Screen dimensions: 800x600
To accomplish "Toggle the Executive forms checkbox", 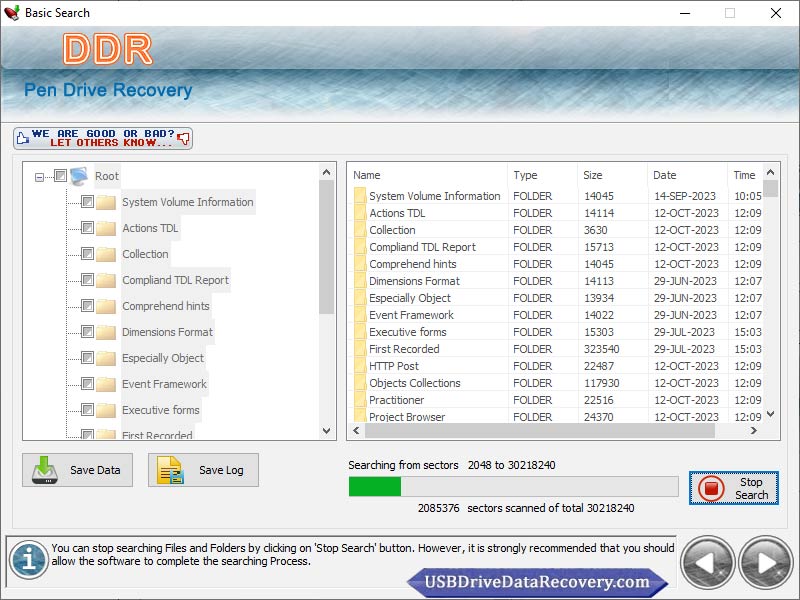I will [x=87, y=410].
